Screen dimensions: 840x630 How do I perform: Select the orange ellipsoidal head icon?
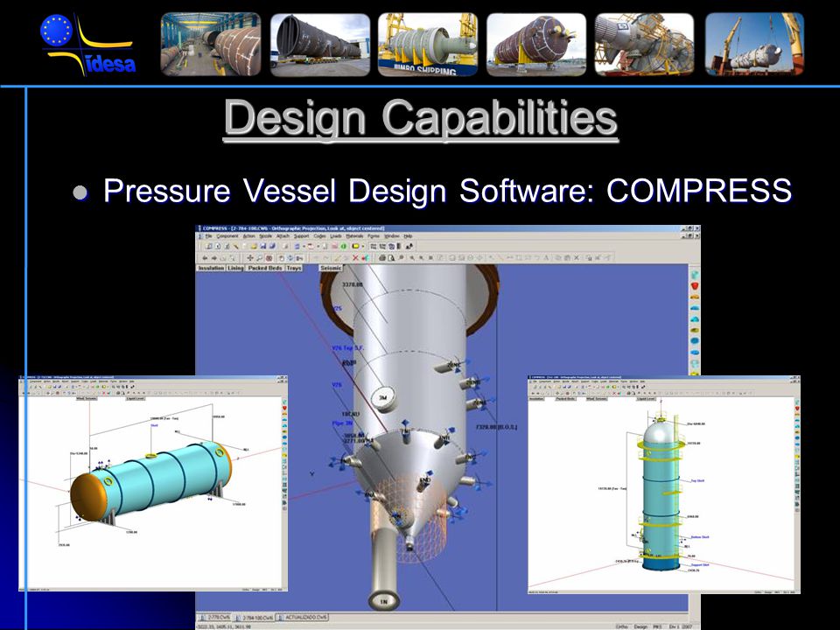click(x=695, y=297)
